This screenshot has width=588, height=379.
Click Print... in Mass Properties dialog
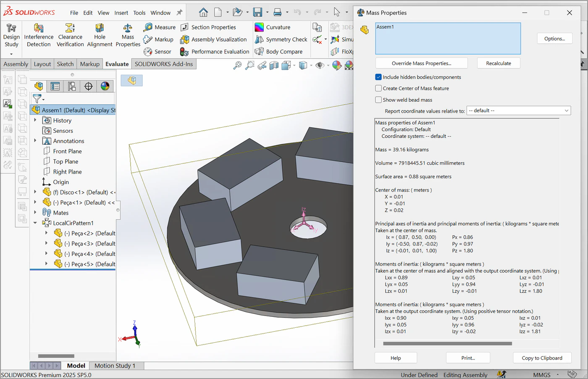[x=468, y=358]
